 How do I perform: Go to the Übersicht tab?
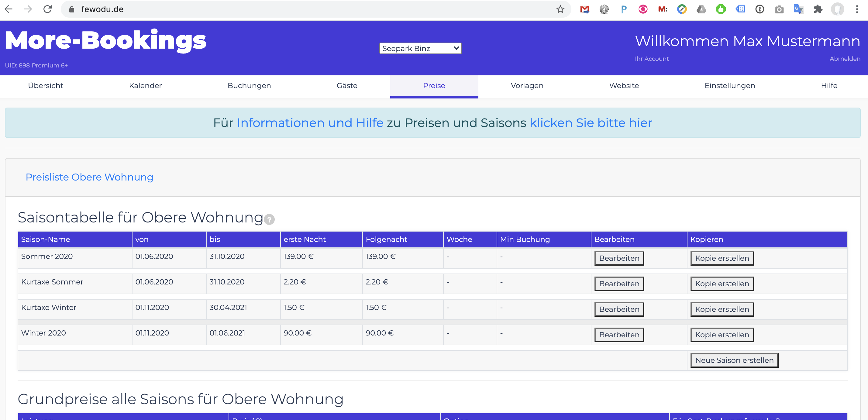pyautogui.click(x=46, y=85)
